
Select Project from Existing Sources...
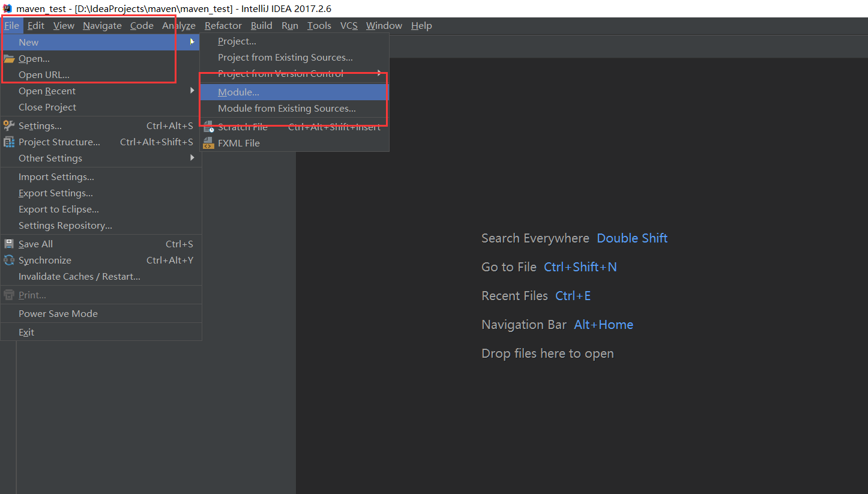click(x=295, y=57)
